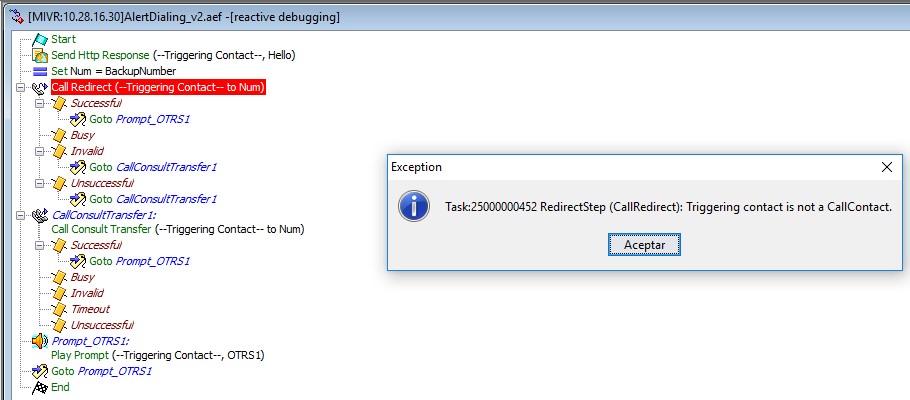Collapse the Successful branch under Call Redirect
The image size is (910, 400).
pyautogui.click(x=40, y=103)
